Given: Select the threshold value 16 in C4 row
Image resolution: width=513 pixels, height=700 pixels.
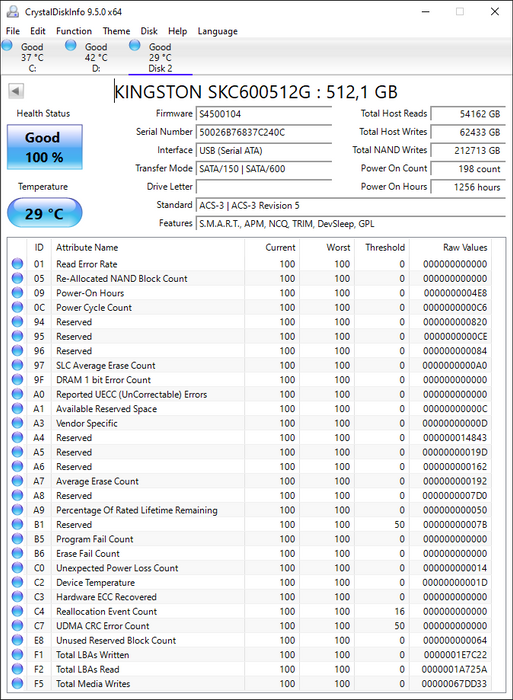Looking at the screenshot, I should point(400,611).
